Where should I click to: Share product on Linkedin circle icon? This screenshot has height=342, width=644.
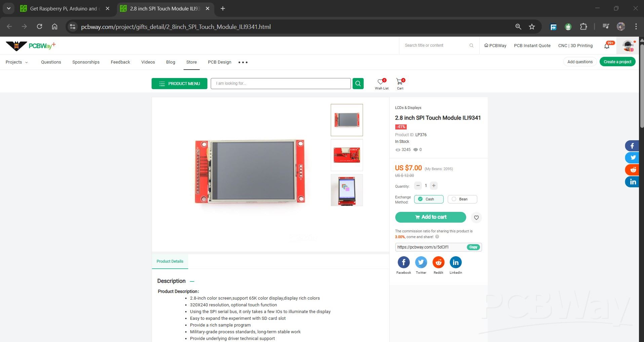click(x=455, y=262)
